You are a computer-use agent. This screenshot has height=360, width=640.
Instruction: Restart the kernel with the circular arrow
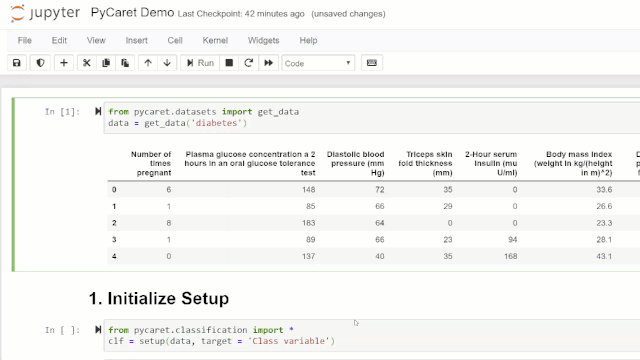(249, 63)
